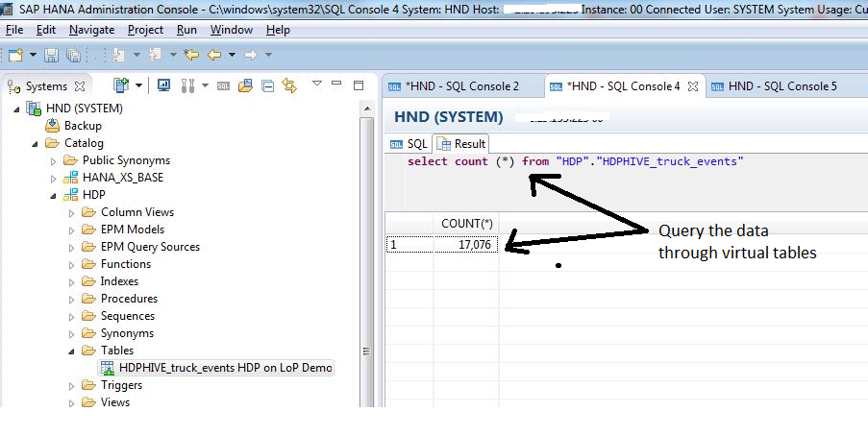Open the Previous Annotation dropdown arrow
This screenshot has width=868, height=436.
[173, 55]
